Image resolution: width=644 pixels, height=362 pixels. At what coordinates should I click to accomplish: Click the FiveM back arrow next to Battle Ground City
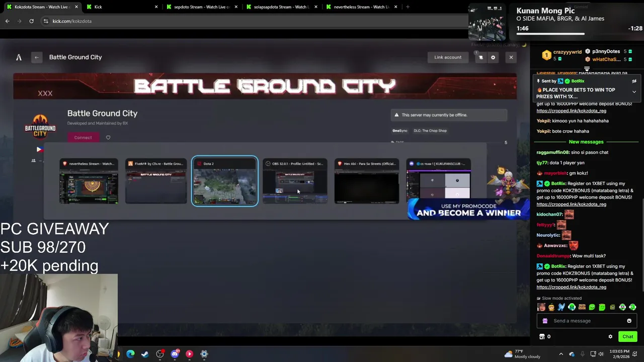tap(36, 57)
